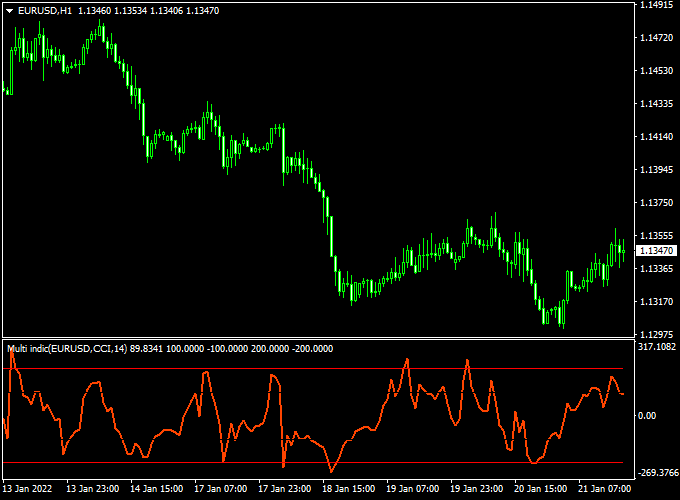This screenshot has height=500, width=680.
Task: Click the 1.13750 price scale value
Action: coord(657,203)
